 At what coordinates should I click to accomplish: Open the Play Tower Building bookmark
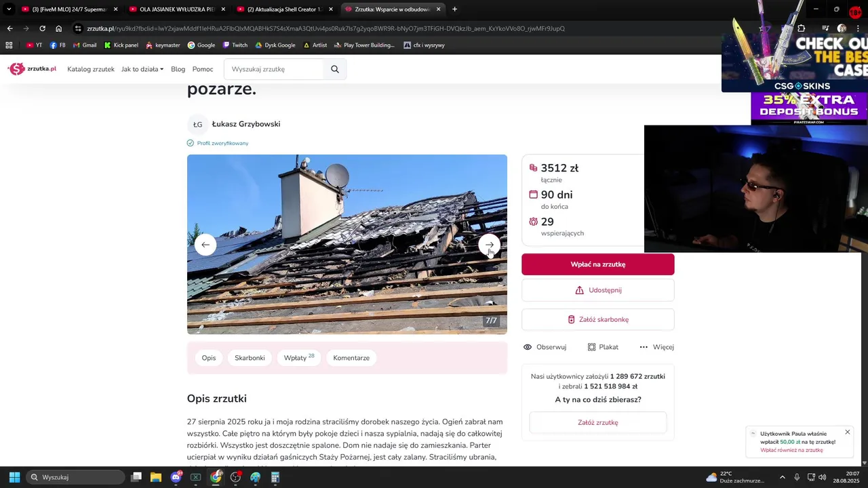364,45
